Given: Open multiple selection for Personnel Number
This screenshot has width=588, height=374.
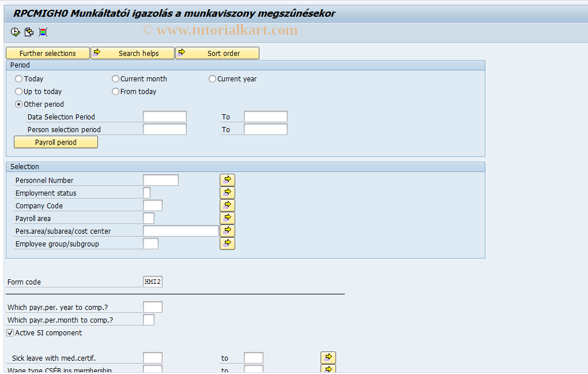Looking at the screenshot, I should coord(227,179).
